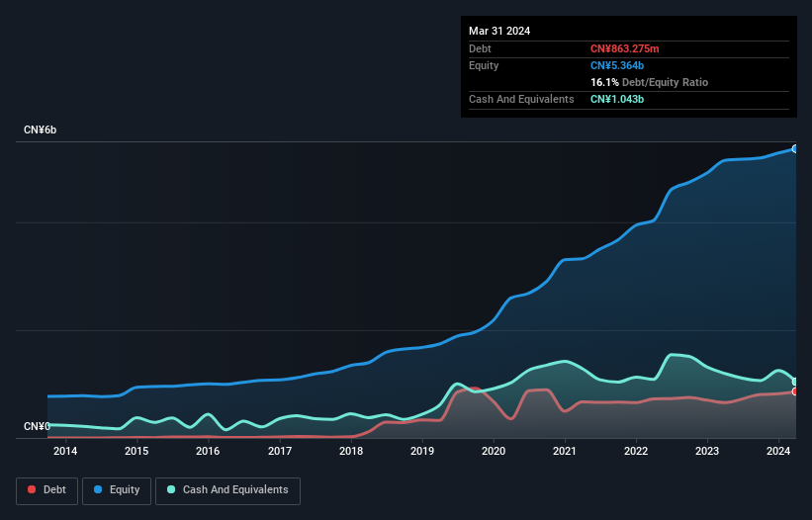812x520 pixels.
Task: Select the teal Cash endpoint marker
Action: point(795,382)
